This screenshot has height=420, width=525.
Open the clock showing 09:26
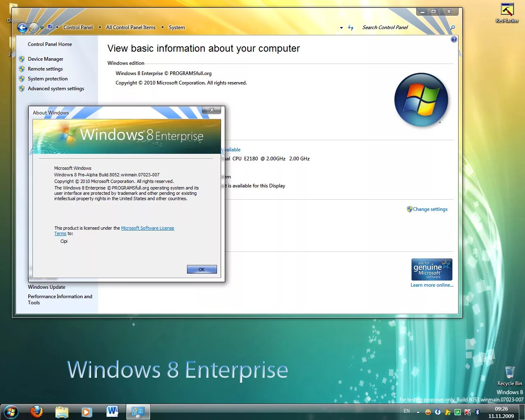click(x=501, y=412)
